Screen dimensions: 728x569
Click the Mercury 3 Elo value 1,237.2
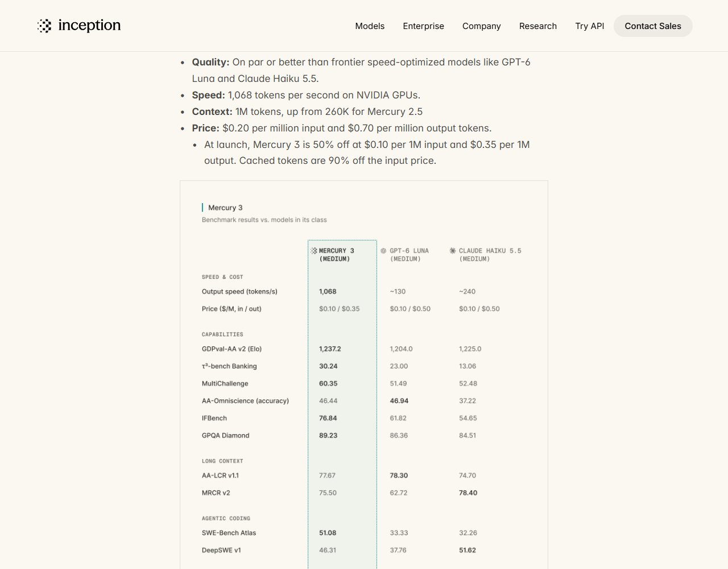click(330, 349)
